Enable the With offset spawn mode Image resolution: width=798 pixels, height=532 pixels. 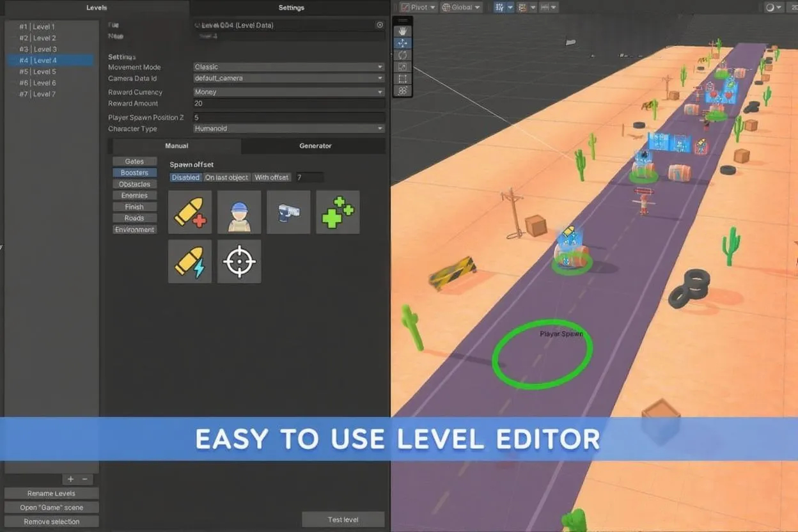click(x=271, y=177)
